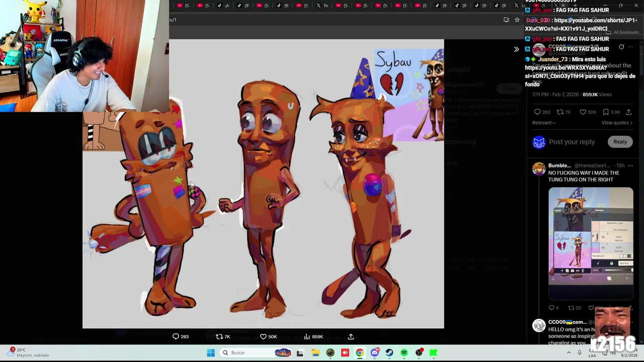Open the All Bookmarks folder
This screenshot has width=644, height=362.
623,32
